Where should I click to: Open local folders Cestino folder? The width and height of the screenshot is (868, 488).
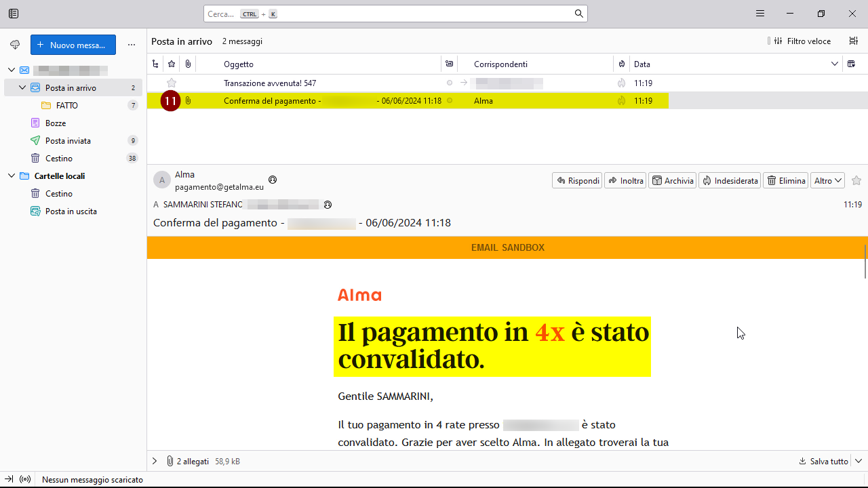point(59,193)
